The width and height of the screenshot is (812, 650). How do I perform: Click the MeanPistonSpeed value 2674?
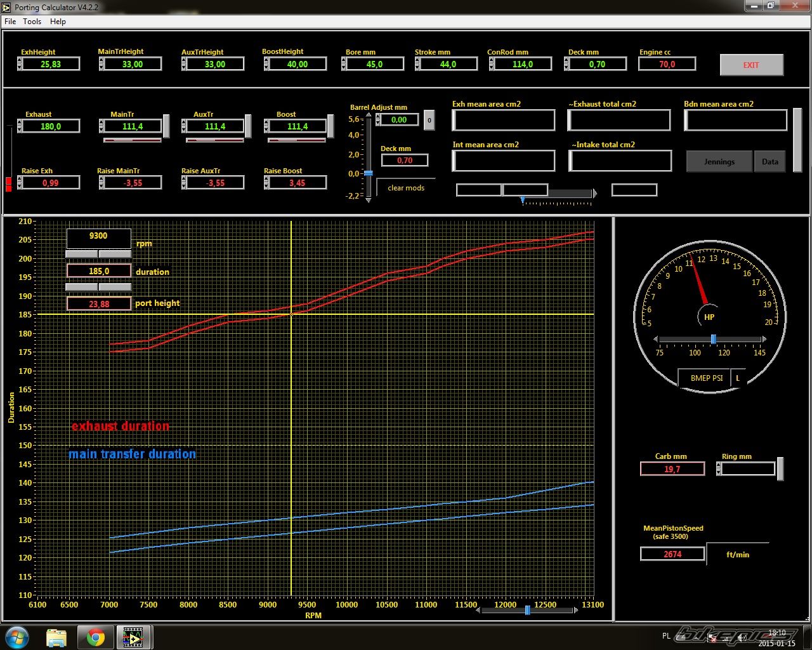(672, 554)
